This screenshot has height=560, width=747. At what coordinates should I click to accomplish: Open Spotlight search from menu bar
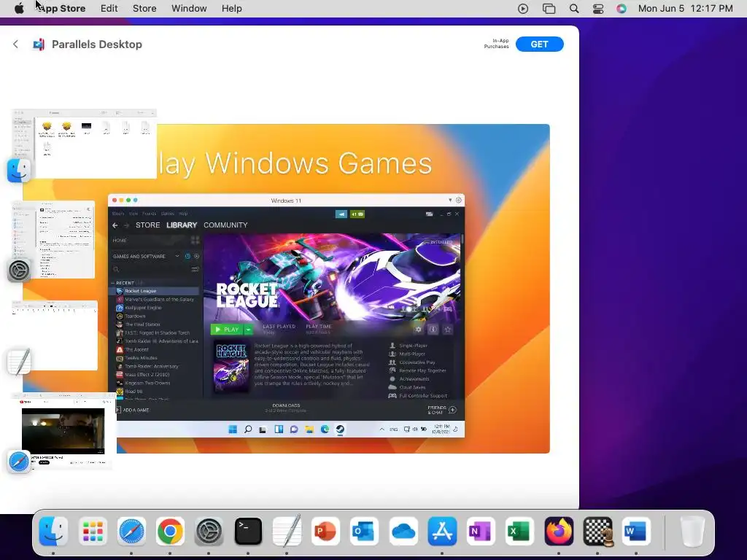tap(574, 9)
